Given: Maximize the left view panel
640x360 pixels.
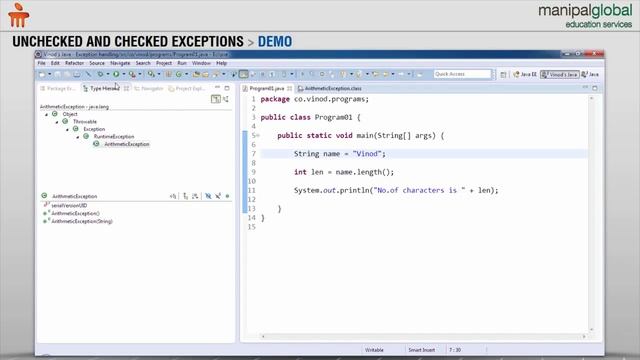Looking at the screenshot, I should 227,88.
